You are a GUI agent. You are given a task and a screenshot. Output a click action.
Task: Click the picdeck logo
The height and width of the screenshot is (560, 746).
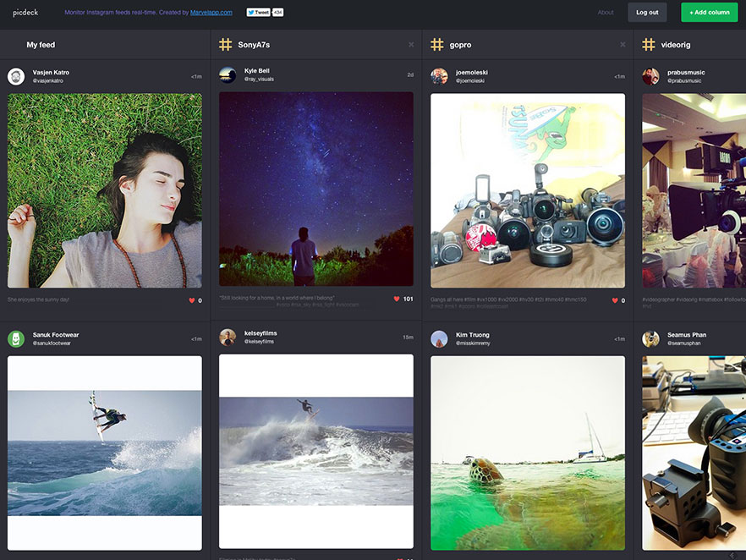25,13
